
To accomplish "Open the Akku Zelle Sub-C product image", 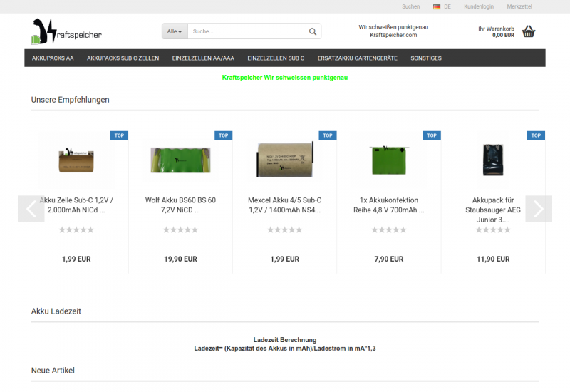I will [x=77, y=158].
